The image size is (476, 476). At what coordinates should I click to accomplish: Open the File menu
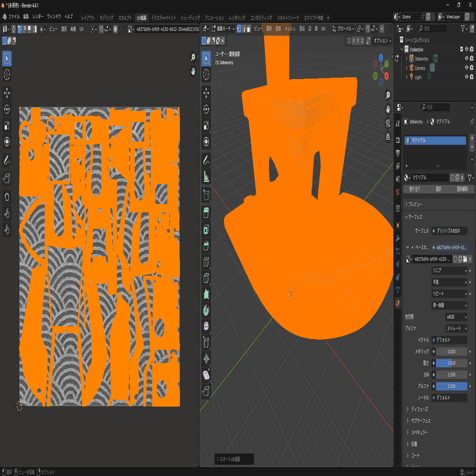tap(14, 17)
